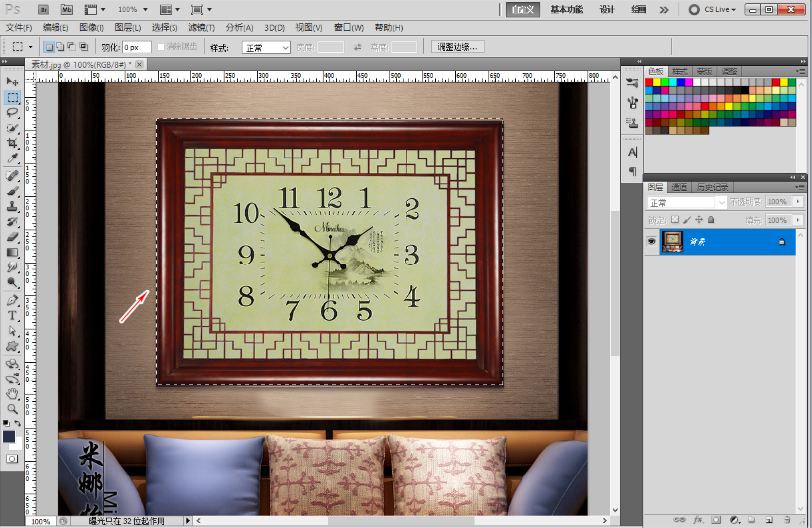Pick the Crop tool
Screen dimensions: 812x528
(13, 144)
